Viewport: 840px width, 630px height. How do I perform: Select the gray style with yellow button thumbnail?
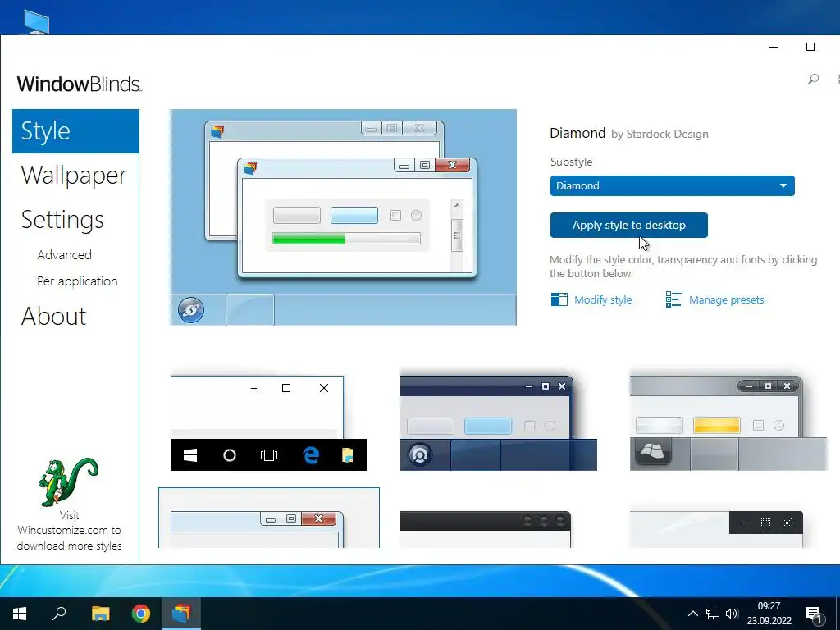coord(728,423)
